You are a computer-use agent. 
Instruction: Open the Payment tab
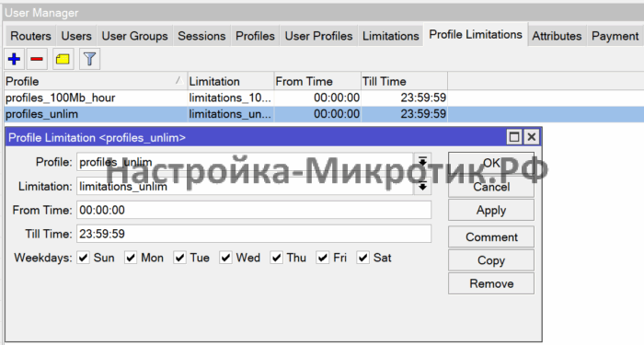pyautogui.click(x=615, y=36)
